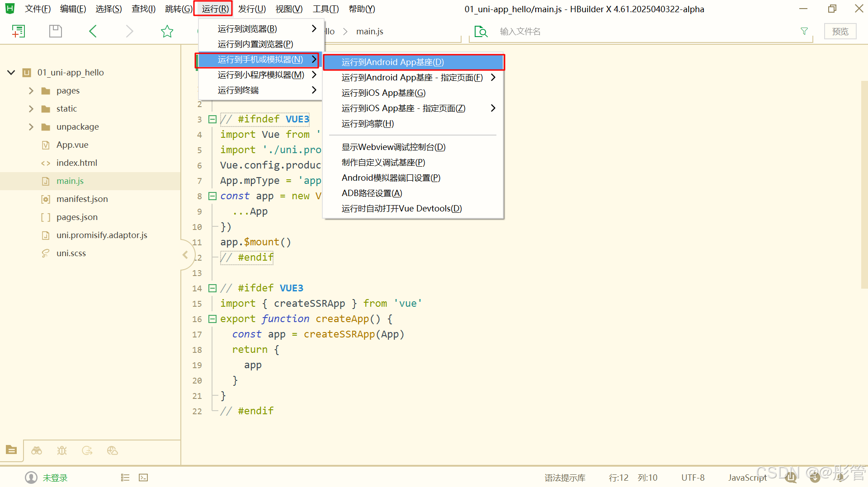Select 运行时自动打开Vue Devtools(D)

point(413,209)
